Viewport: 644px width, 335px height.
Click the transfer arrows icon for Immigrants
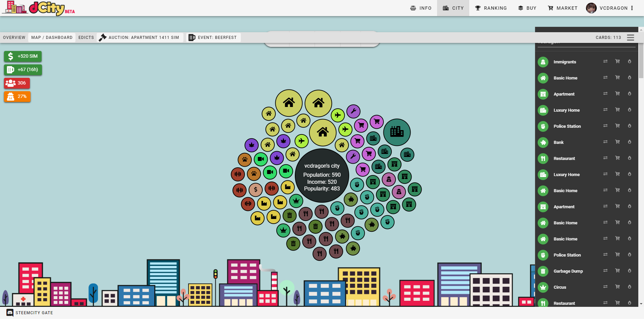click(x=605, y=61)
